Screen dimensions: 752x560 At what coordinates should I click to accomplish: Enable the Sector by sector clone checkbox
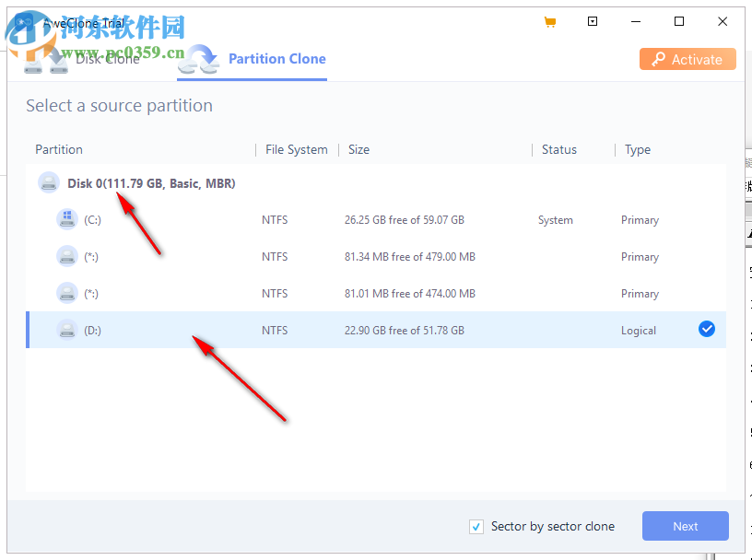click(x=476, y=526)
